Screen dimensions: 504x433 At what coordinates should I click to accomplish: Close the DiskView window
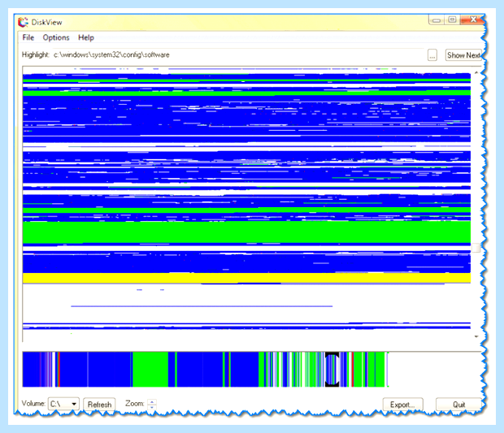tap(472, 20)
